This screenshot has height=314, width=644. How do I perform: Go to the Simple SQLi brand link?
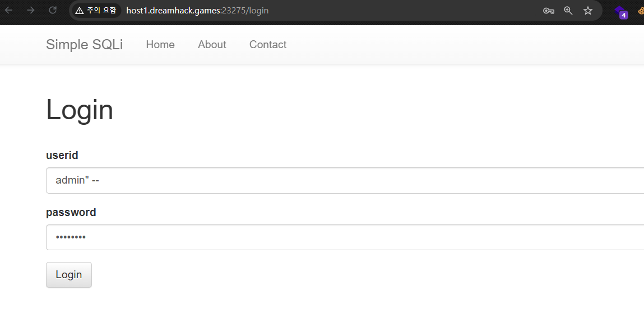(x=84, y=45)
